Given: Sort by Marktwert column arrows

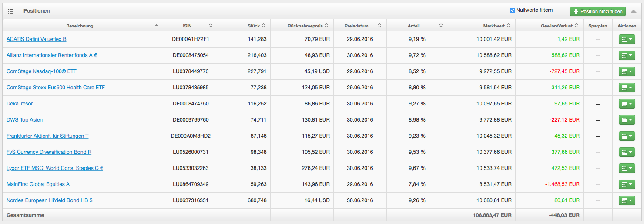Looking at the screenshot, I should [x=509, y=26].
